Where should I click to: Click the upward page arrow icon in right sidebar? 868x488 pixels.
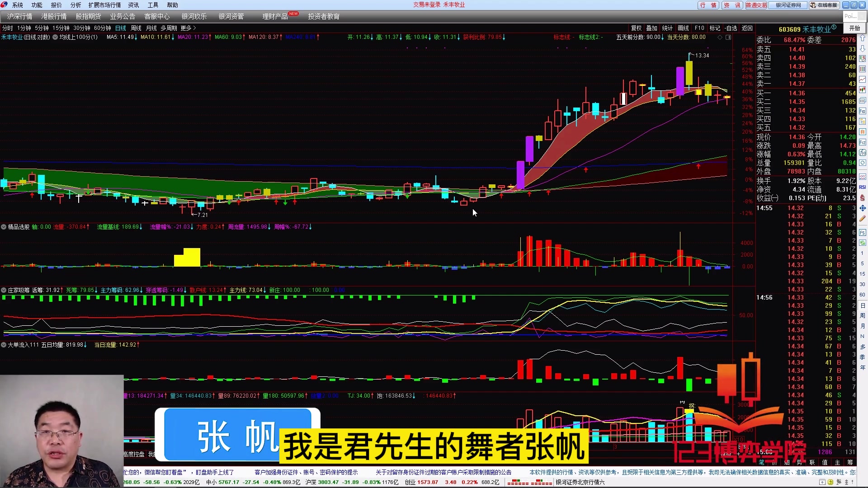pos(863,37)
